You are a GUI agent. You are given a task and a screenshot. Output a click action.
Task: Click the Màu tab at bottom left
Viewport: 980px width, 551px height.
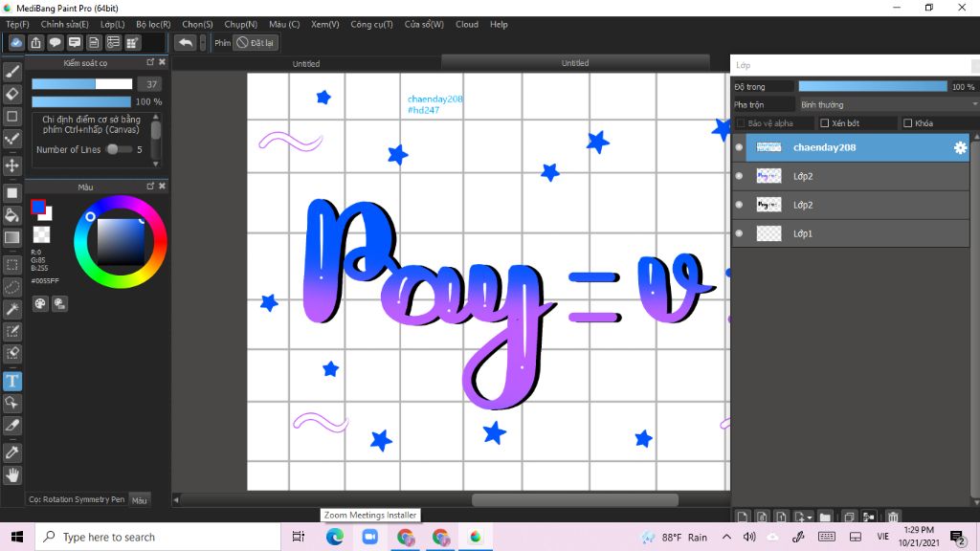pyautogui.click(x=140, y=499)
